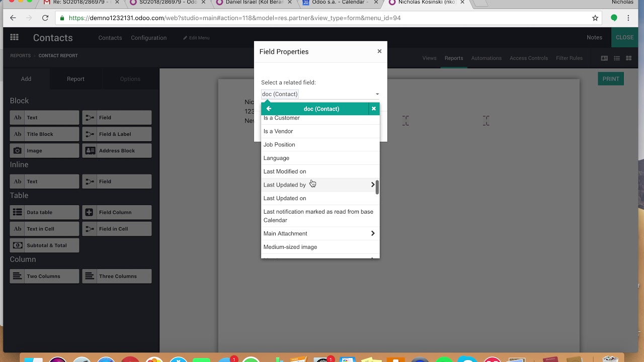The height and width of the screenshot is (362, 644).
Task: Add a Three Columns layout
Action: [x=117, y=276]
